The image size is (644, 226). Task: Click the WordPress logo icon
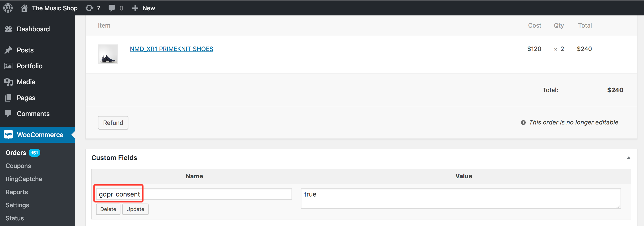8,8
